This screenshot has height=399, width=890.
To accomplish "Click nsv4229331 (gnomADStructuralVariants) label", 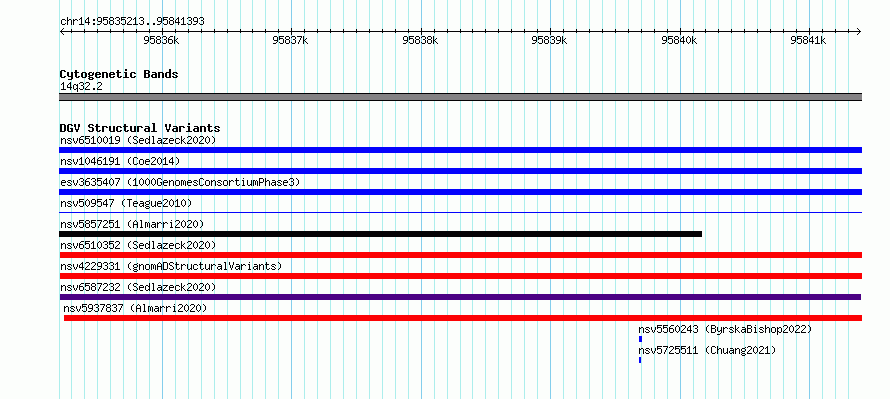I will point(171,266).
